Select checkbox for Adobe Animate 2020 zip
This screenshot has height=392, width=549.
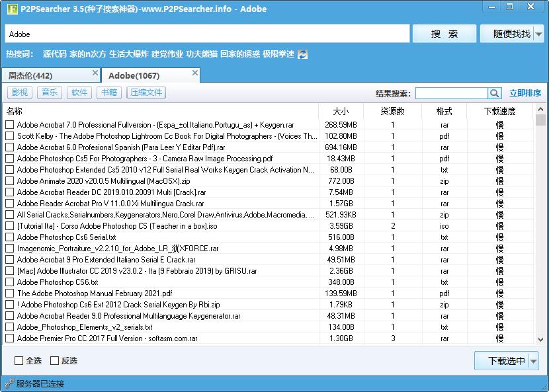click(x=10, y=181)
